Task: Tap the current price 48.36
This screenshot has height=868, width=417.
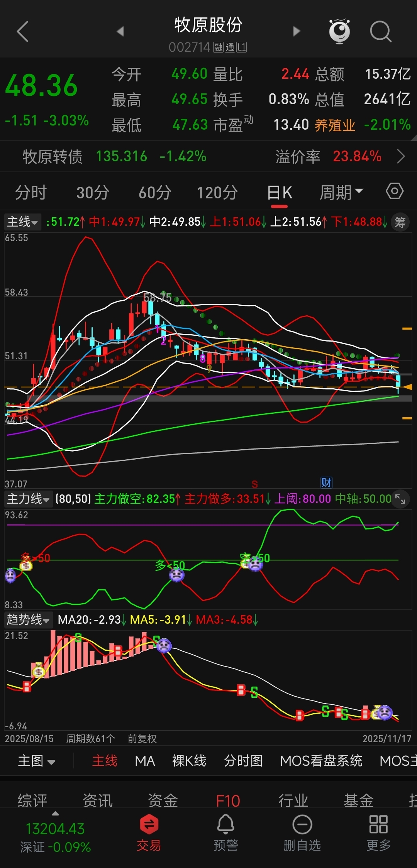Action: [41, 86]
